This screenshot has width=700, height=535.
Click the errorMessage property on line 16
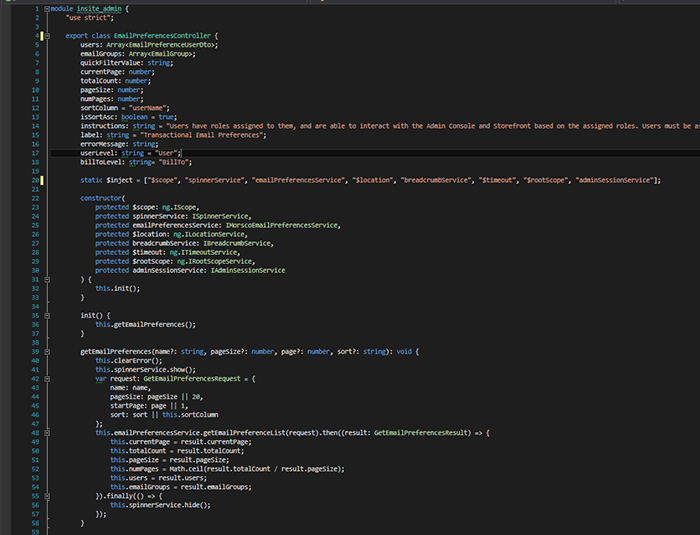pyautogui.click(x=103, y=144)
